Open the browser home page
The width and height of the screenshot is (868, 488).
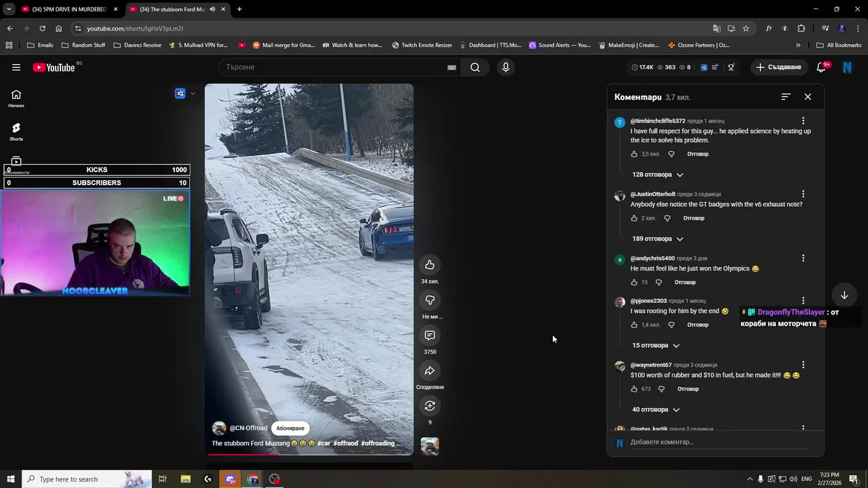pyautogui.click(x=58, y=28)
